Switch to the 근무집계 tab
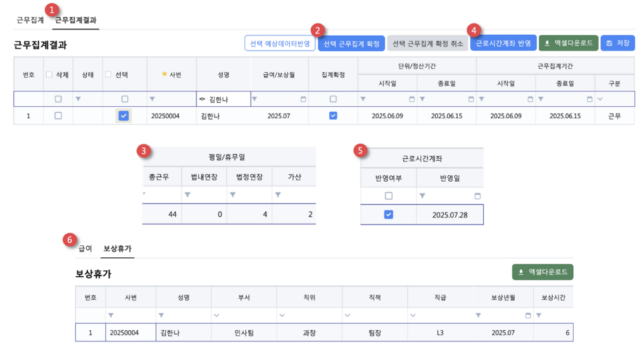644x357 pixels. point(30,20)
